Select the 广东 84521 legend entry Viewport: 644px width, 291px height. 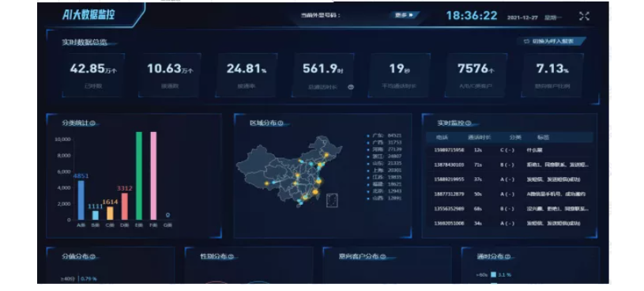(385, 135)
